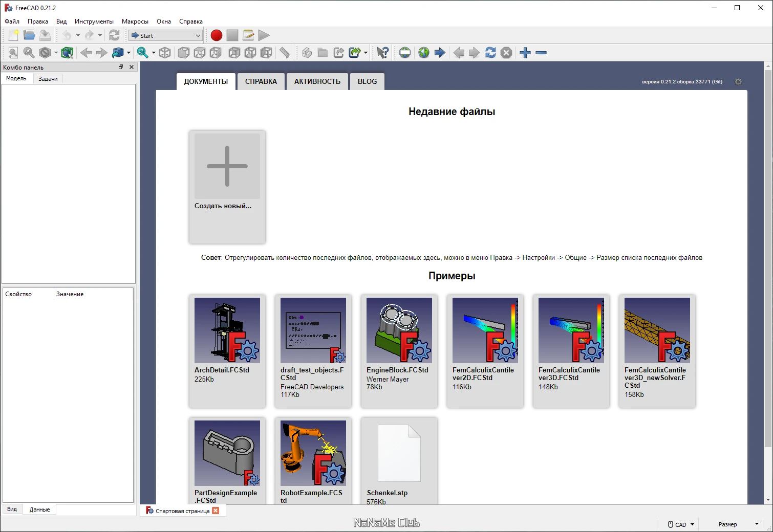Click the measure distance ruler icon
Viewport: 773px width, 532px height.
pos(284,53)
